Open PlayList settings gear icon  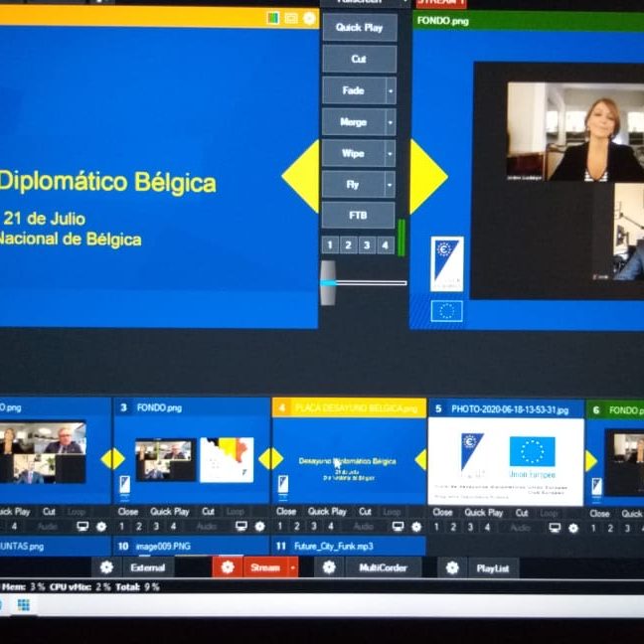452,567
